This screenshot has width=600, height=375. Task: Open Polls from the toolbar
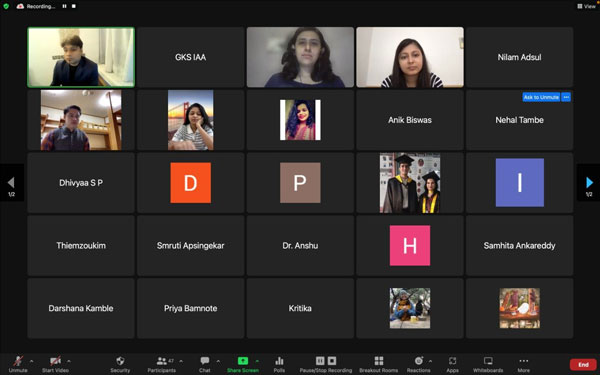(x=279, y=364)
